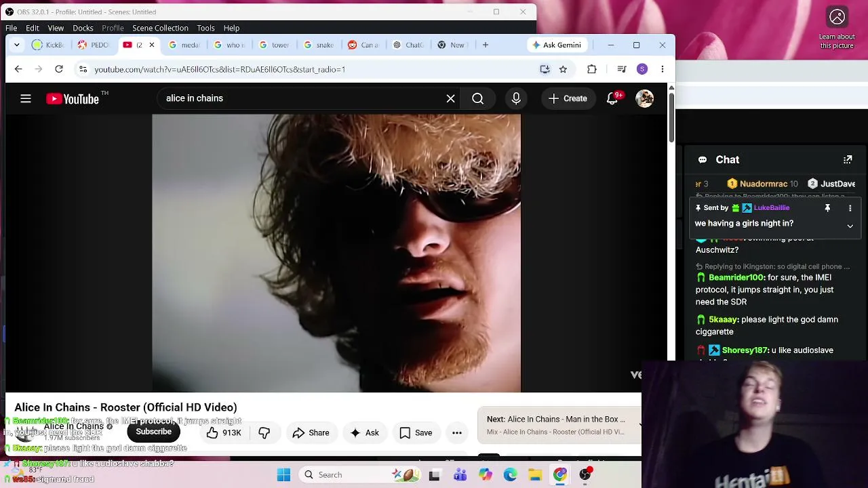View site information for youtube.com

pos(83,69)
